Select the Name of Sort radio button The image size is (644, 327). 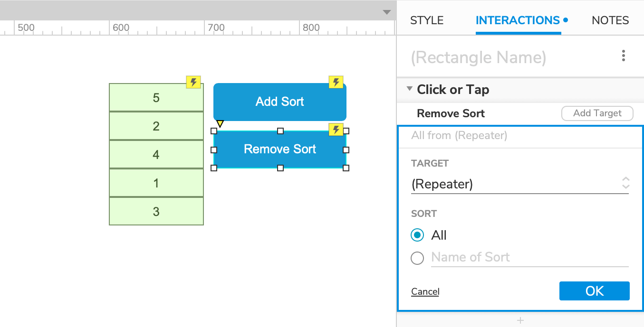point(417,258)
